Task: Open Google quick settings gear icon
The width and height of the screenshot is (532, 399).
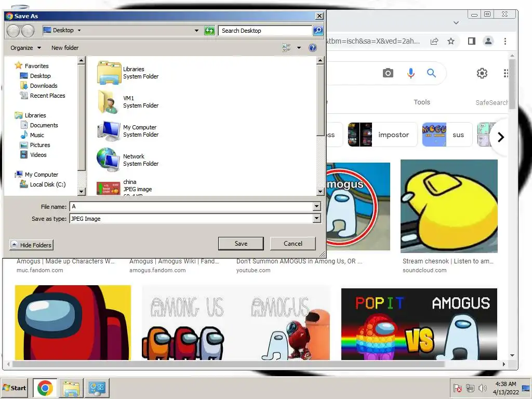Action: pyautogui.click(x=482, y=73)
